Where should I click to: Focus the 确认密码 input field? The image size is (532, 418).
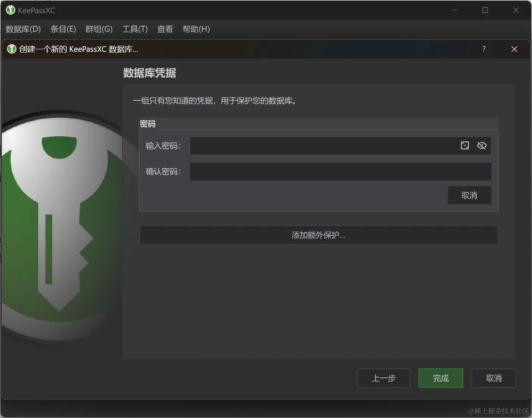[341, 172]
